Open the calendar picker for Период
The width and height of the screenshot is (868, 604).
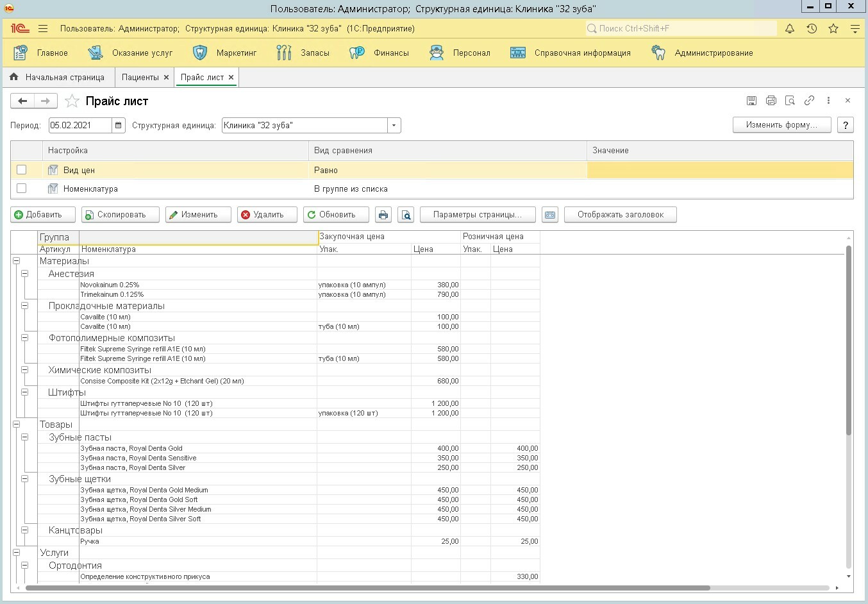[119, 126]
